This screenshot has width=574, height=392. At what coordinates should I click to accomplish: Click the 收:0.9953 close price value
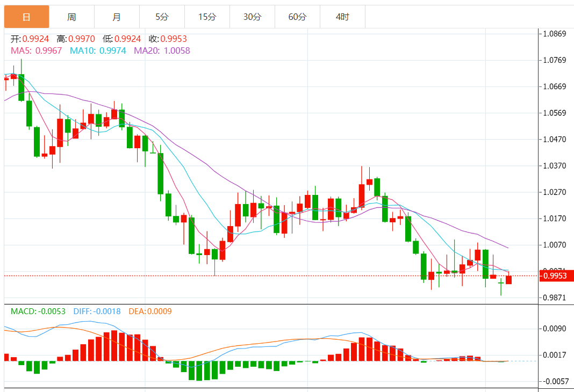coord(168,39)
